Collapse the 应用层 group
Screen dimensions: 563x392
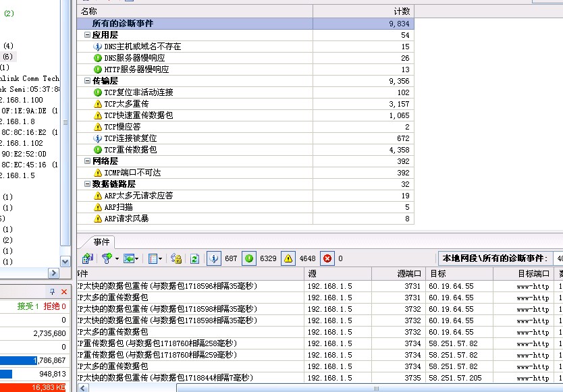(87, 35)
